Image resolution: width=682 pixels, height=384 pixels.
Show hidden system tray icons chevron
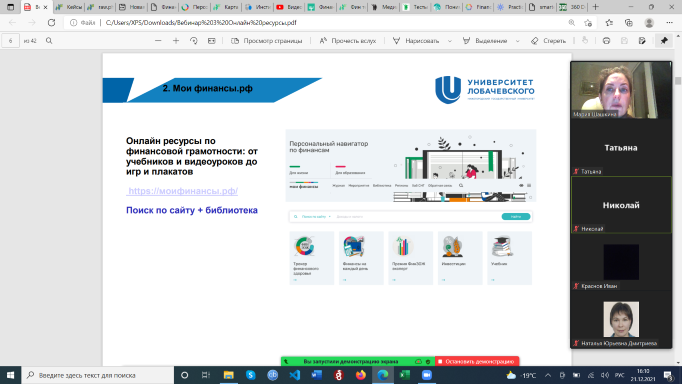coord(548,375)
